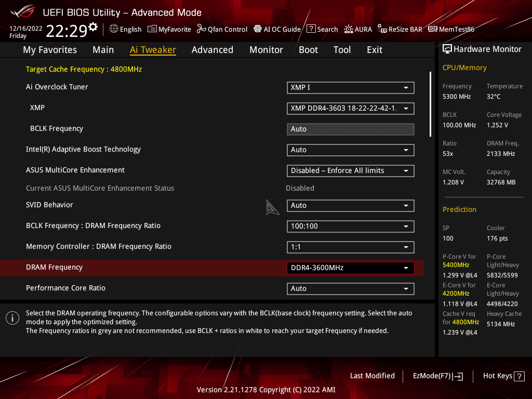Image resolution: width=532 pixels, height=399 pixels.
Task: Click the 53x ratio value
Action: coord(448,154)
